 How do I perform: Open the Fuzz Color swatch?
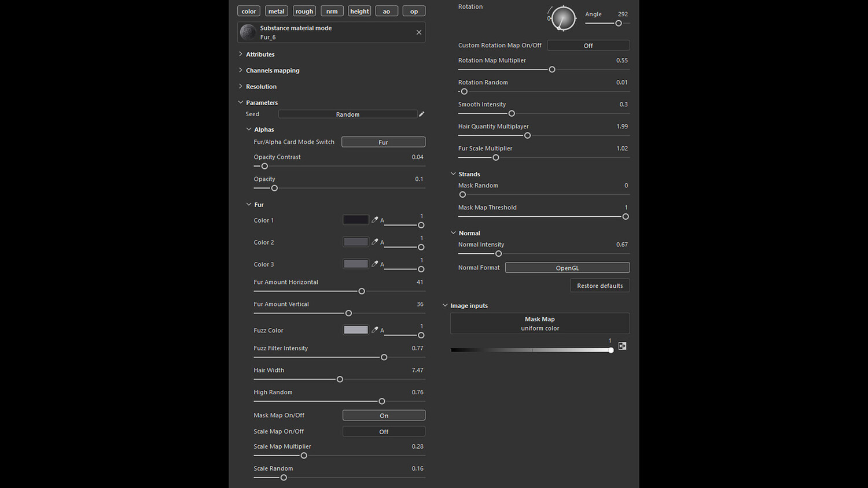(355, 330)
